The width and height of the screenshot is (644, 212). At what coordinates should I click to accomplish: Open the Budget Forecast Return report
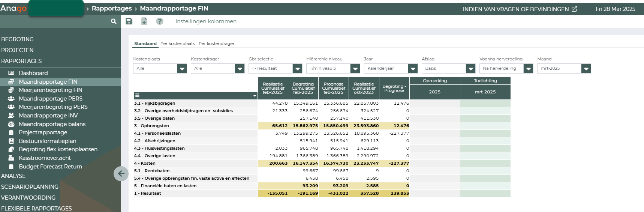tap(50, 167)
